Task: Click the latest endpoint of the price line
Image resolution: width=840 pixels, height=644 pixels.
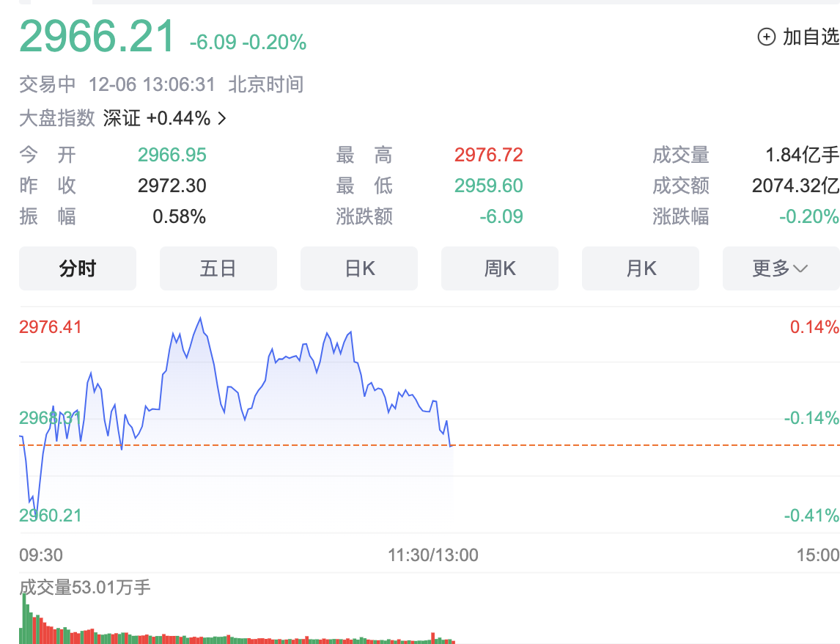Action: 450,444
